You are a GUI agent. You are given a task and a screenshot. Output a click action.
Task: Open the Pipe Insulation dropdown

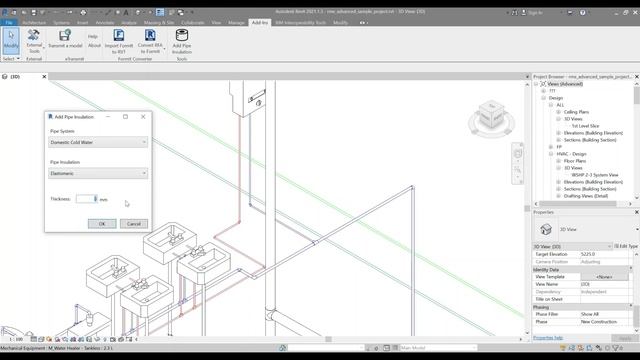[98, 173]
